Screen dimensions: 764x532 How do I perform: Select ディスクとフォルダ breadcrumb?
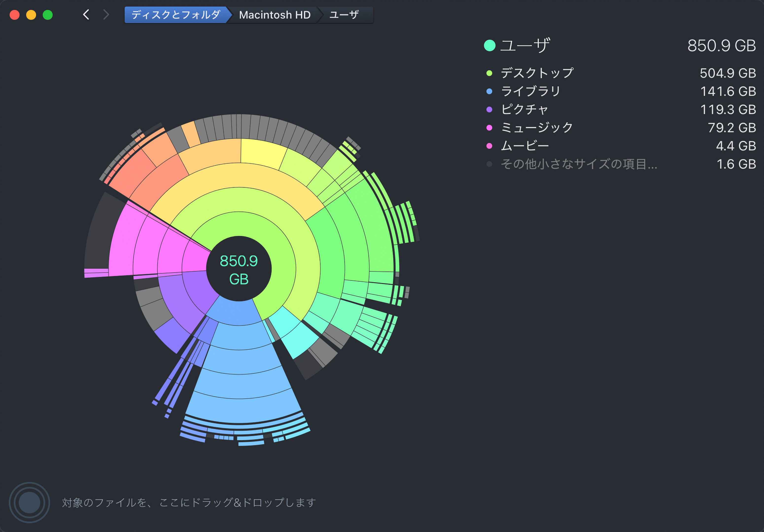coord(176,15)
